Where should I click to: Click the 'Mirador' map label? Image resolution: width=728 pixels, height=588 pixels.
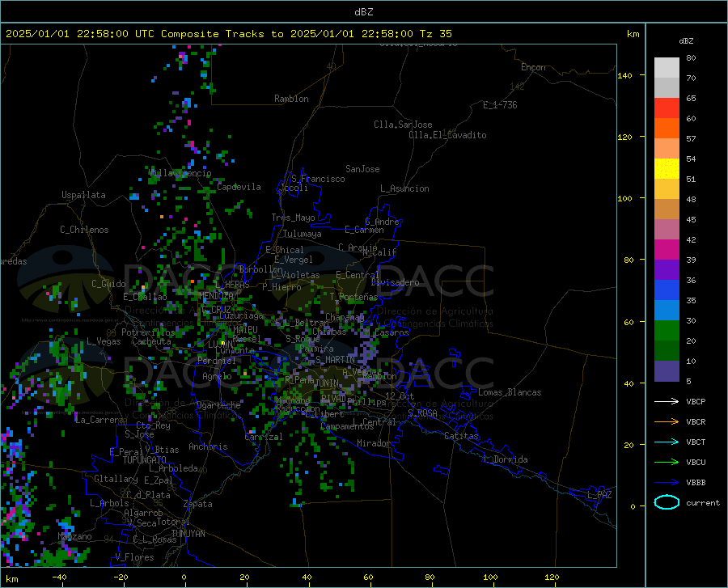374,443
